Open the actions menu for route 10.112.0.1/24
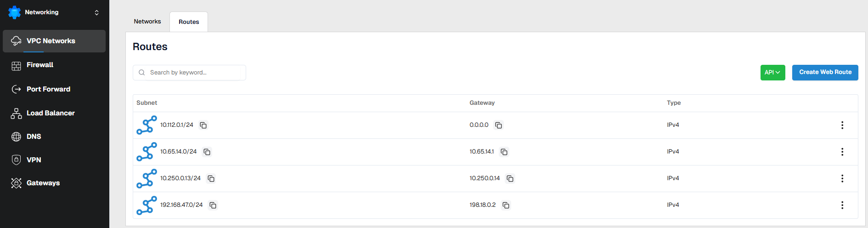The height and width of the screenshot is (228, 868). tap(842, 125)
